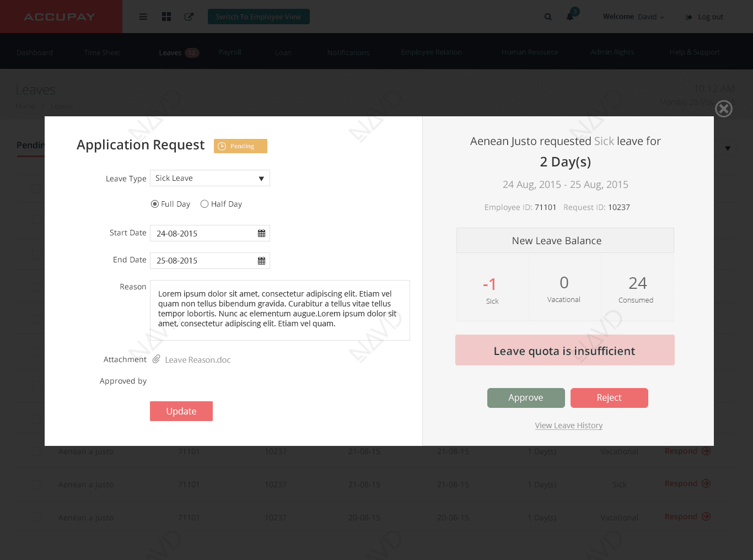Click the paperclip attachment icon

coord(157,359)
